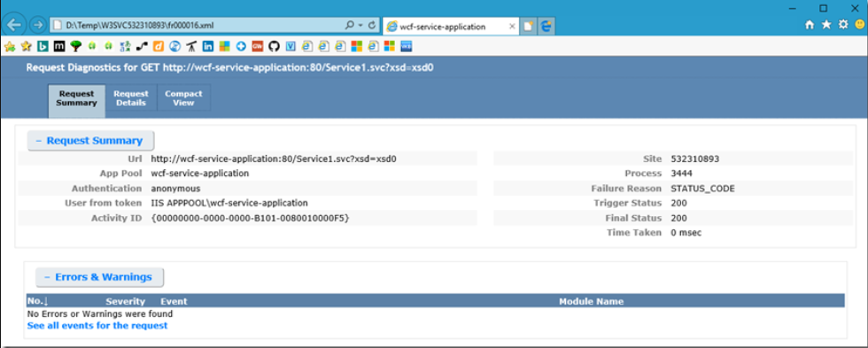Open the GitHub favorite icon
Viewport: 868px width, 348px height.
point(274,46)
